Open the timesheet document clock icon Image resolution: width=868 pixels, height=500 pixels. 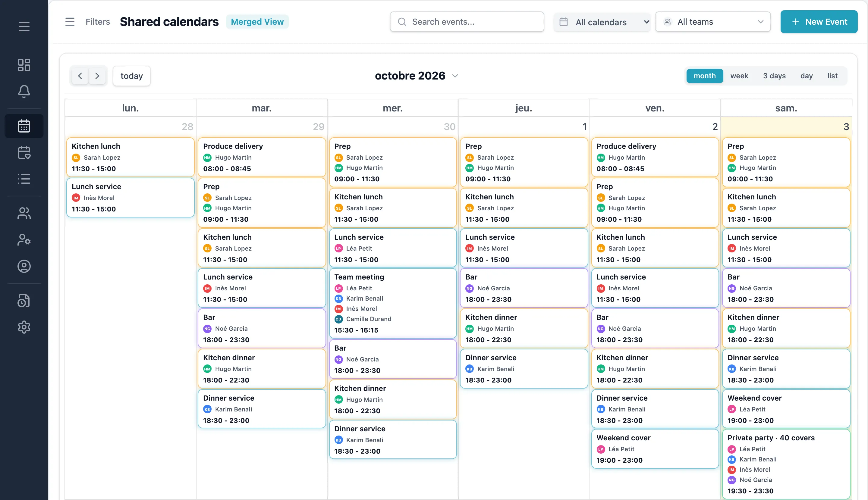coord(24,301)
